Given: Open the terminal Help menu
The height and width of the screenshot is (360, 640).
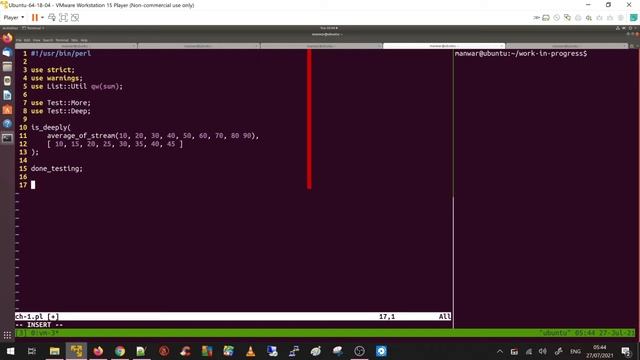Looking at the screenshot, I should [84, 40].
